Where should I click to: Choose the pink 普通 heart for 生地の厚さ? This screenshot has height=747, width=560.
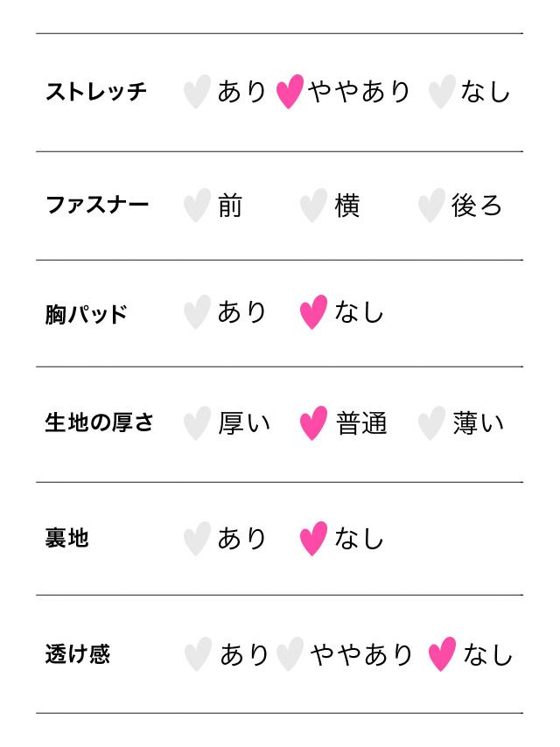coord(313,423)
